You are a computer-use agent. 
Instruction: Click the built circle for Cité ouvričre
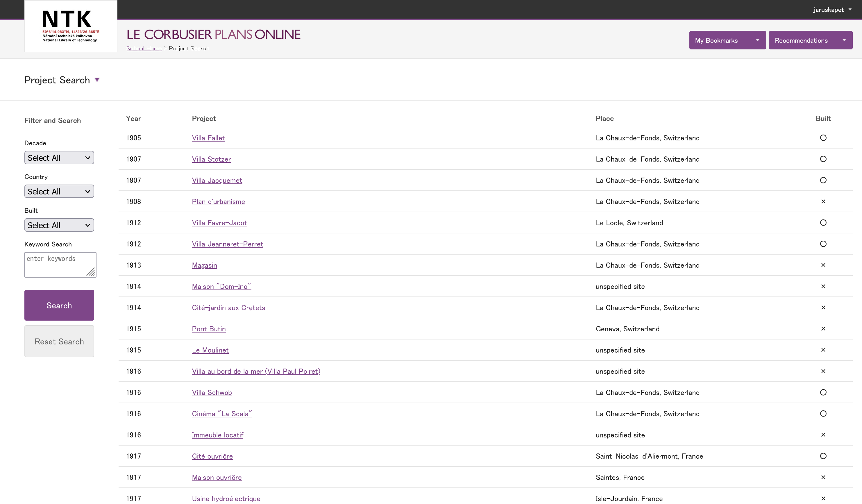pos(823,456)
